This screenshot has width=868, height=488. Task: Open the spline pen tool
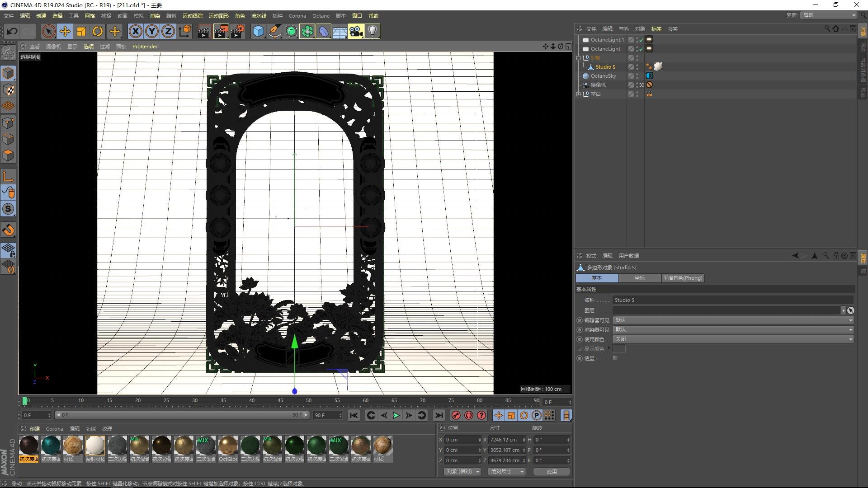pos(274,31)
